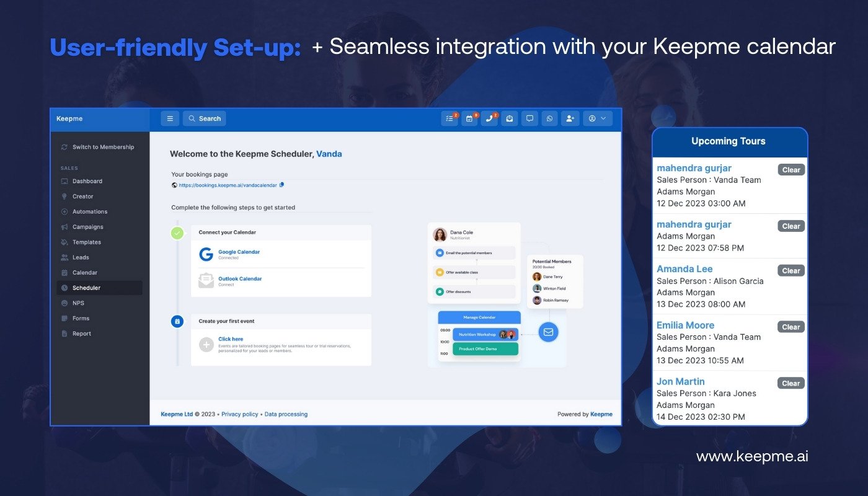
Task: Go to Leads in the sidebar
Action: click(81, 257)
